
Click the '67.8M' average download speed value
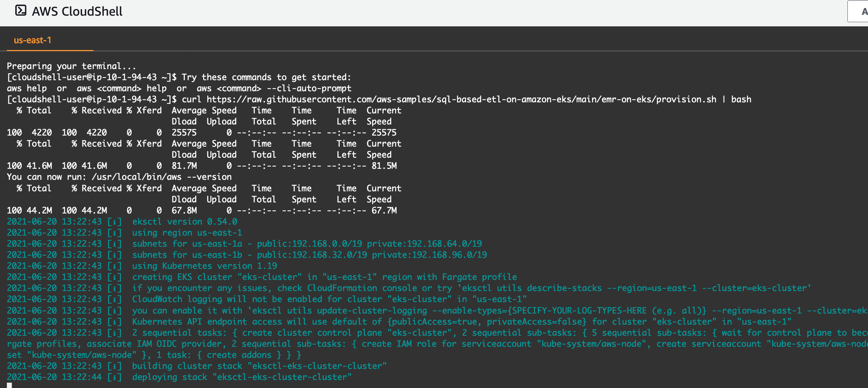click(184, 210)
